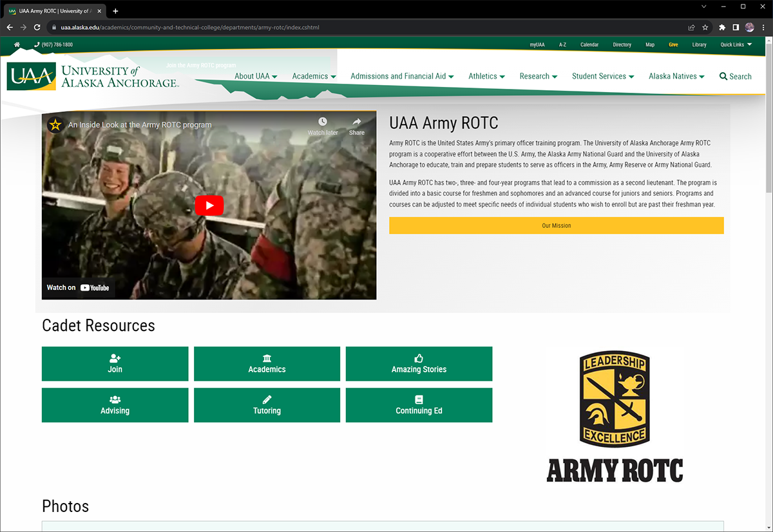Click the Advising button
The width and height of the screenshot is (773, 532).
click(x=115, y=405)
